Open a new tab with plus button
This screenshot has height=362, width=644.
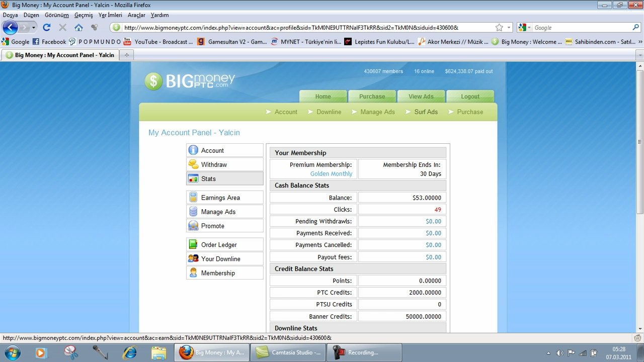tap(126, 55)
